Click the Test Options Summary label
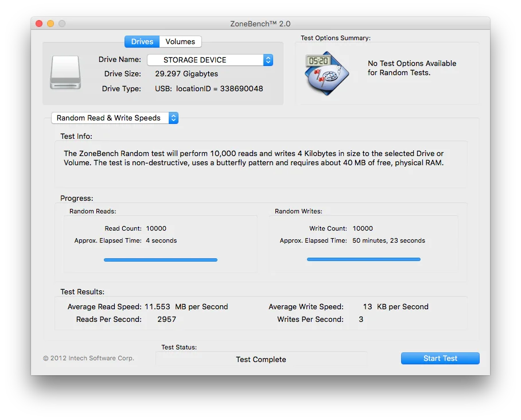The height and width of the screenshot is (420, 521). [336, 38]
